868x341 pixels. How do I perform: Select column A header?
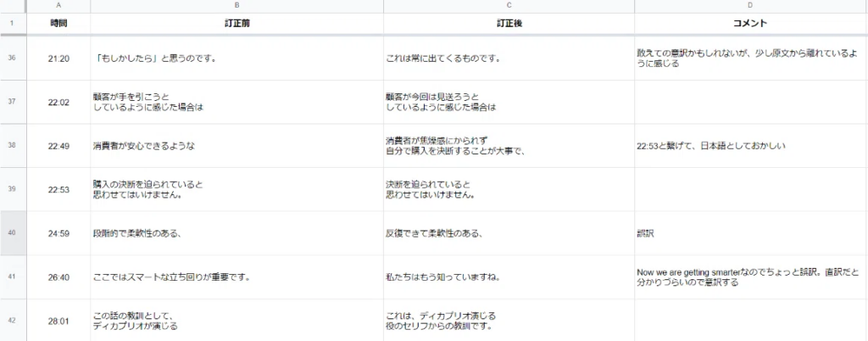coord(58,6)
